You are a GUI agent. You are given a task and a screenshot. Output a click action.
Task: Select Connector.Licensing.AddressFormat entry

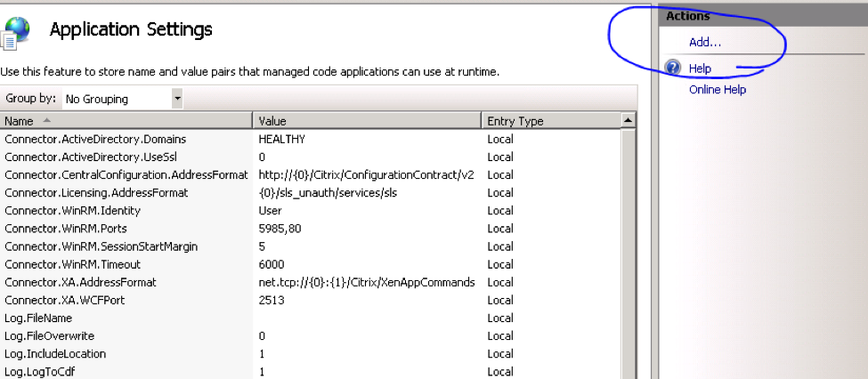[96, 193]
